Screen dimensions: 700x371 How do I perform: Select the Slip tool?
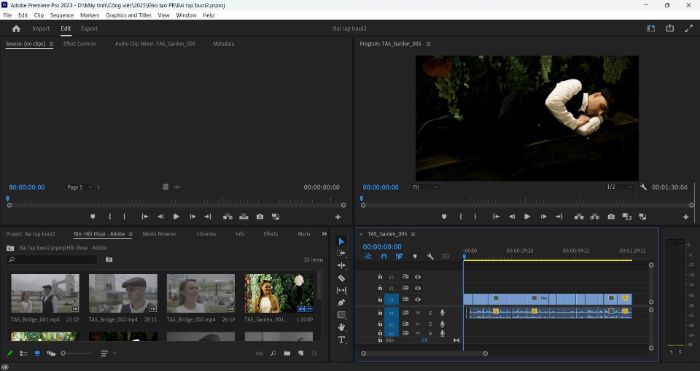[342, 290]
